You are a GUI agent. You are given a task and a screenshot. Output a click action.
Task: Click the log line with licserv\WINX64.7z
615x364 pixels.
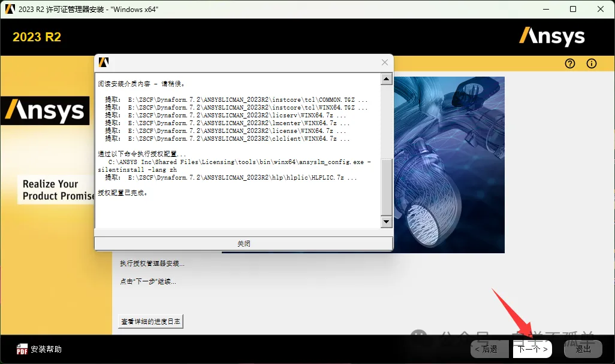click(x=225, y=115)
